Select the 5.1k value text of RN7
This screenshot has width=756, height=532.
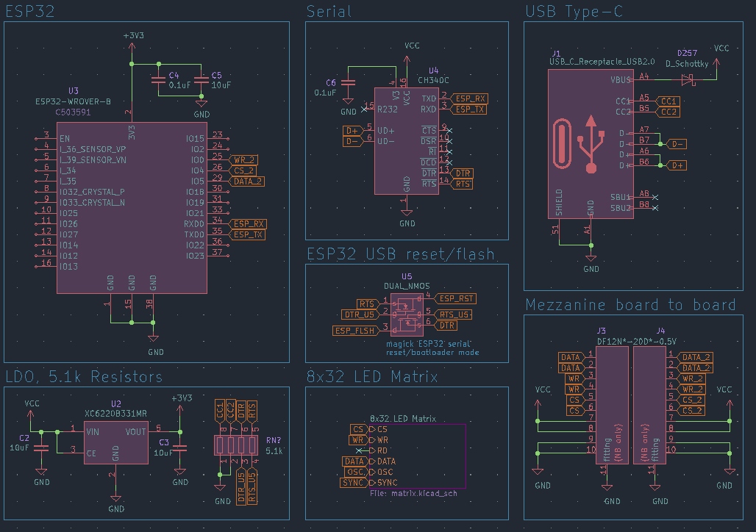tap(274, 451)
